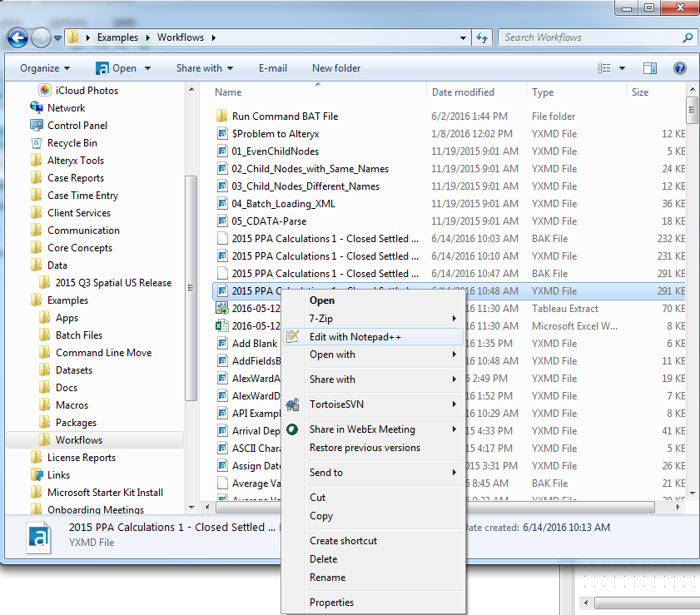The image size is (700, 615).
Task: Toggle the preview pane icon
Action: click(649, 68)
